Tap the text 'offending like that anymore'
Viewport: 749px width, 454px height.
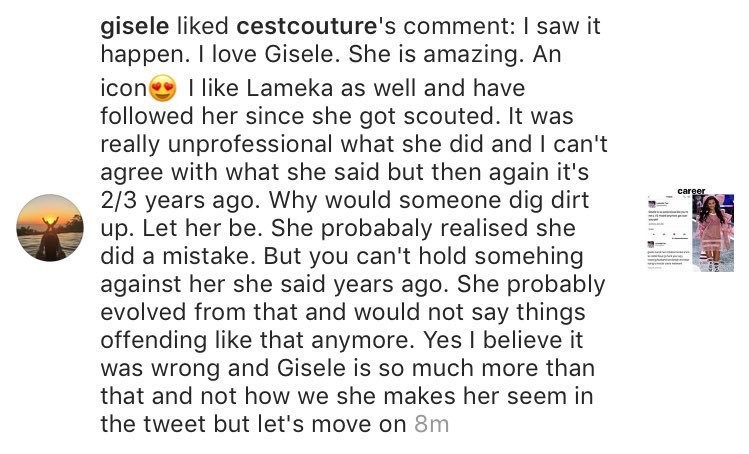tap(257, 340)
